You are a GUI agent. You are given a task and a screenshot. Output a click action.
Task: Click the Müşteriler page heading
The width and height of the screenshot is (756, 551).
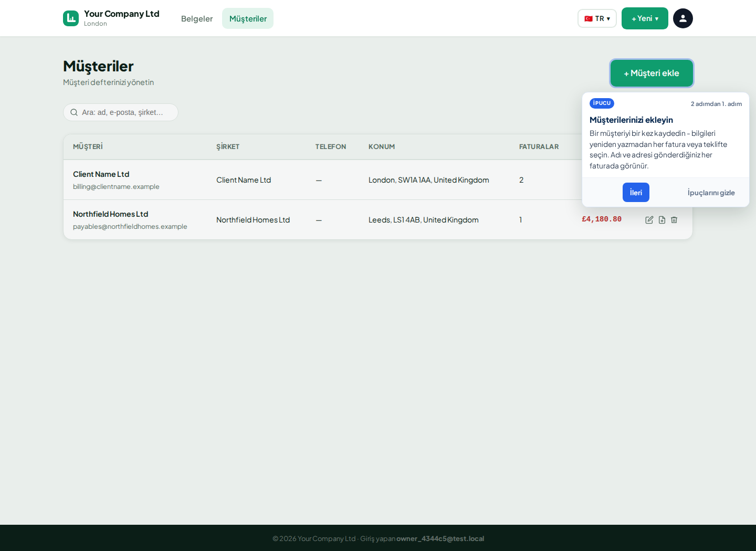click(98, 66)
